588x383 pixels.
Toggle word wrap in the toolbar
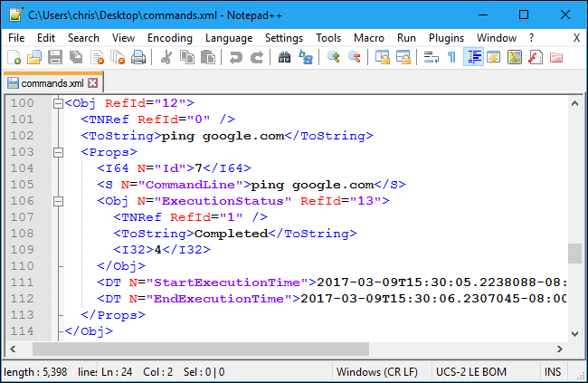(432, 57)
